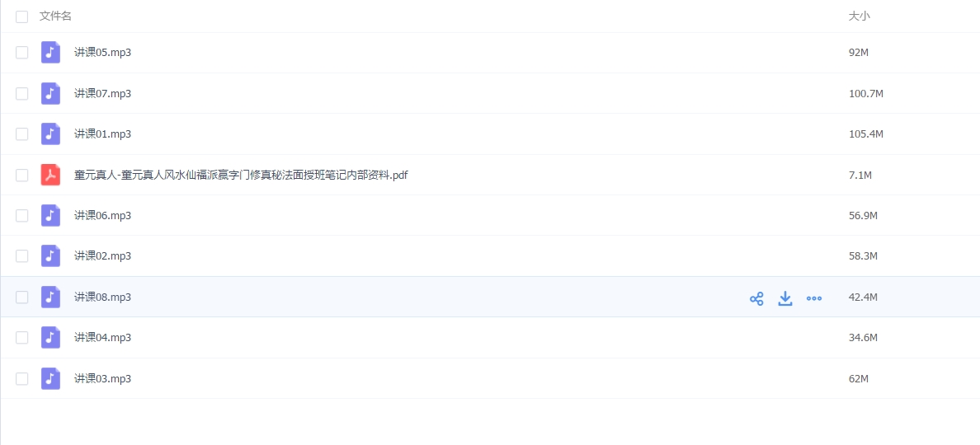The image size is (980, 445).
Task: Check the box for 讲课05.mp3
Action: (21, 53)
